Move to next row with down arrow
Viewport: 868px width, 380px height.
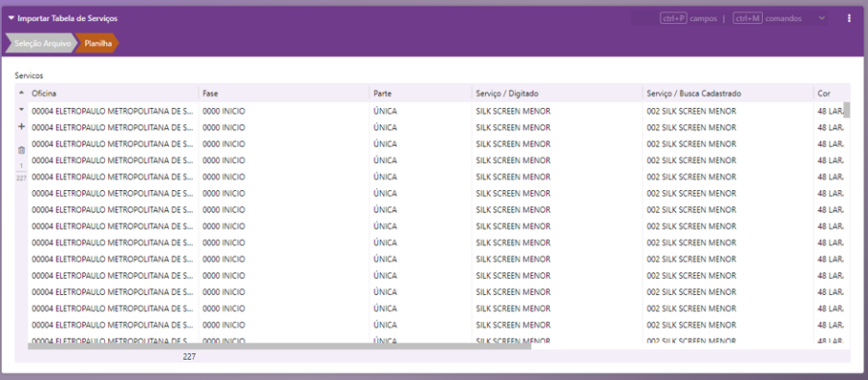point(21,110)
